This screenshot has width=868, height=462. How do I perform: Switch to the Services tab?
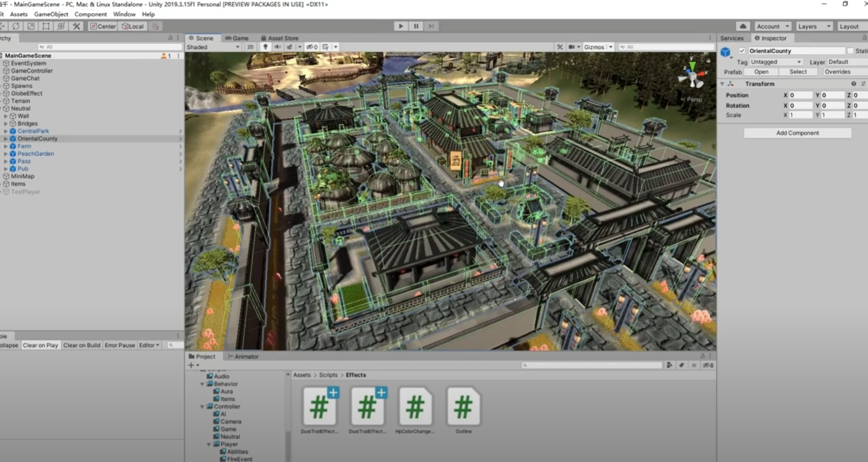coord(731,38)
